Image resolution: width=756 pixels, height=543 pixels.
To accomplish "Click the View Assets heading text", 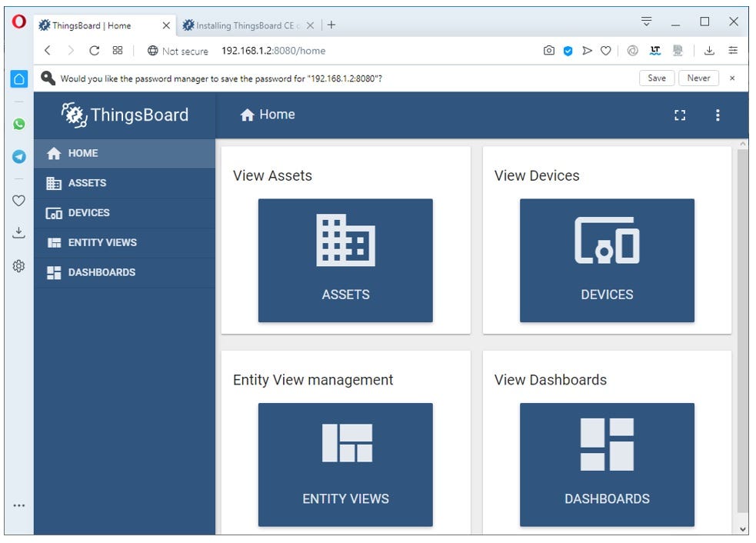I will (x=272, y=175).
